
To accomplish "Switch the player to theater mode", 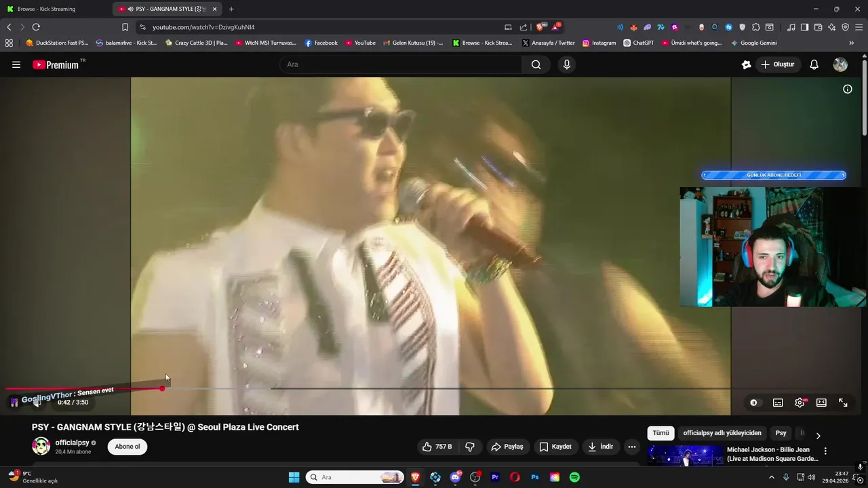I will (x=821, y=403).
